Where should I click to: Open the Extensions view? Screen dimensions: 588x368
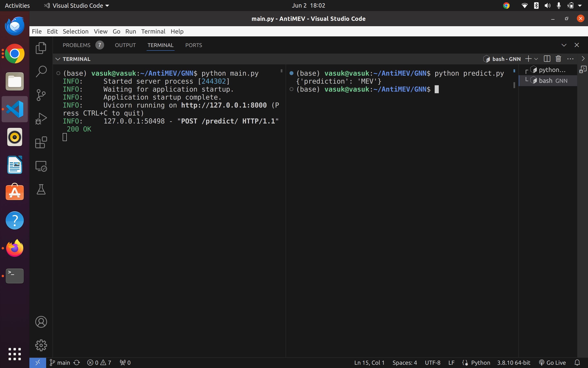pos(41,142)
